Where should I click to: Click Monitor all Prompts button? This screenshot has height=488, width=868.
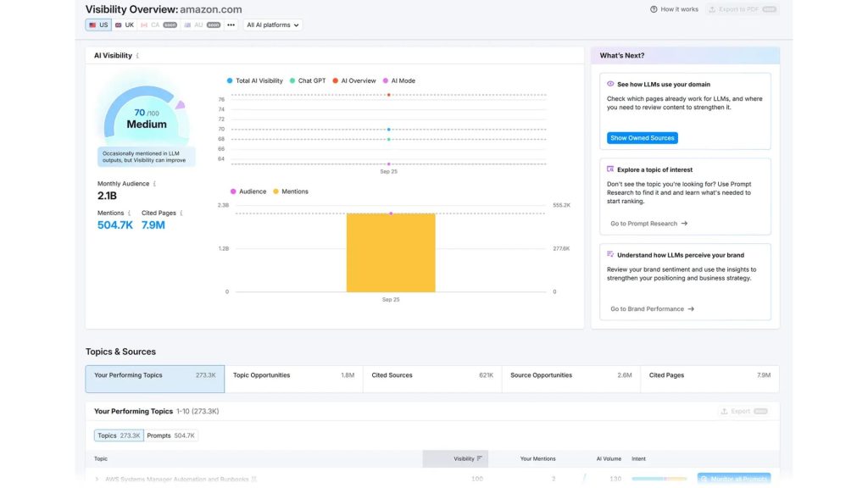tap(734, 479)
